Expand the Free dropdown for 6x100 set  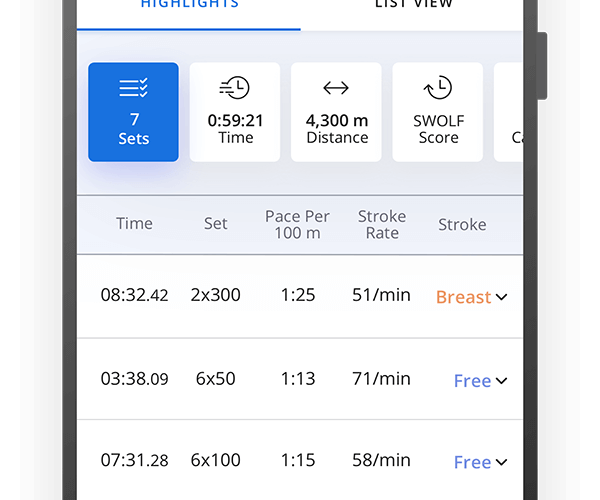pyautogui.click(x=481, y=462)
